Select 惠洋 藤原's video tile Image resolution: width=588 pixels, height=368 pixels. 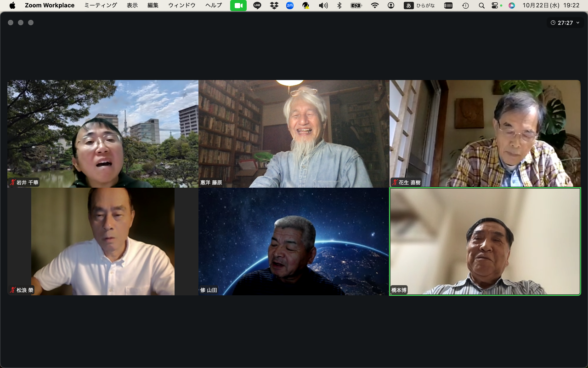pos(294,134)
